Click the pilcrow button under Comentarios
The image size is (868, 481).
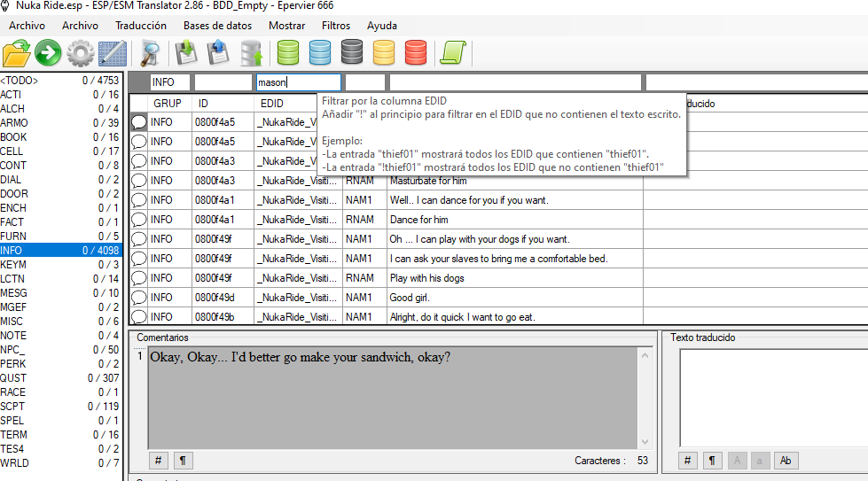184,461
